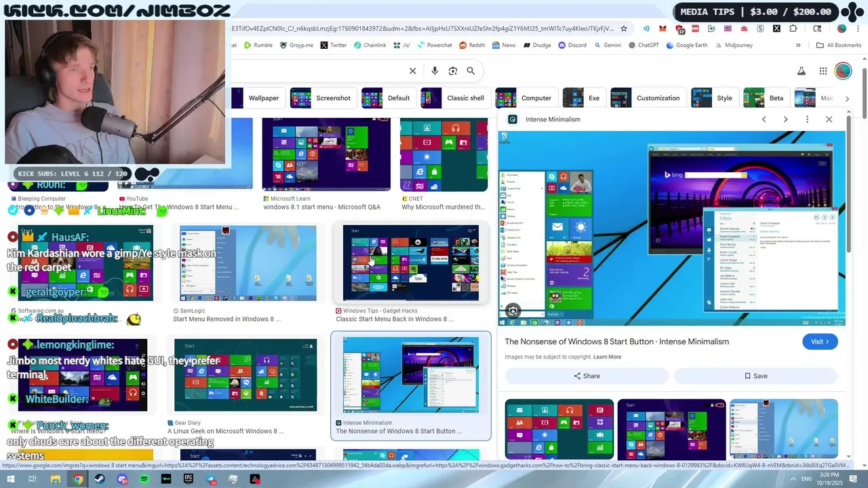The height and width of the screenshot is (488, 868).
Task: Open Steam from the taskbar
Action: [100, 479]
